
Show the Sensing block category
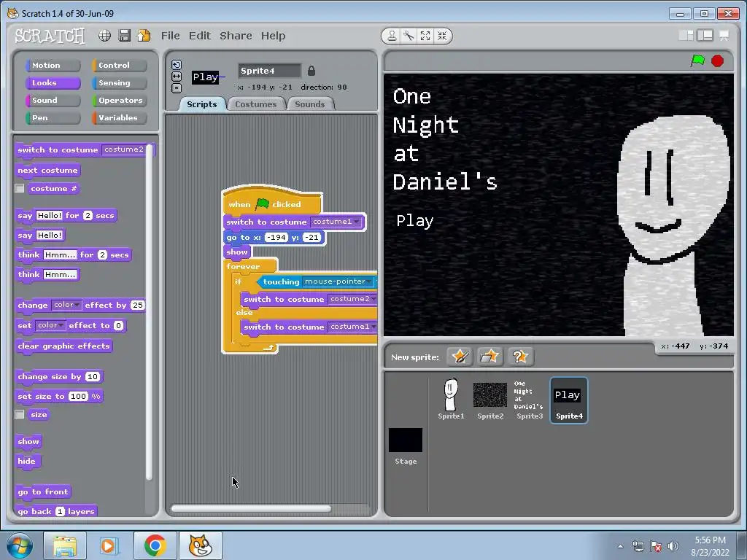pyautogui.click(x=119, y=83)
